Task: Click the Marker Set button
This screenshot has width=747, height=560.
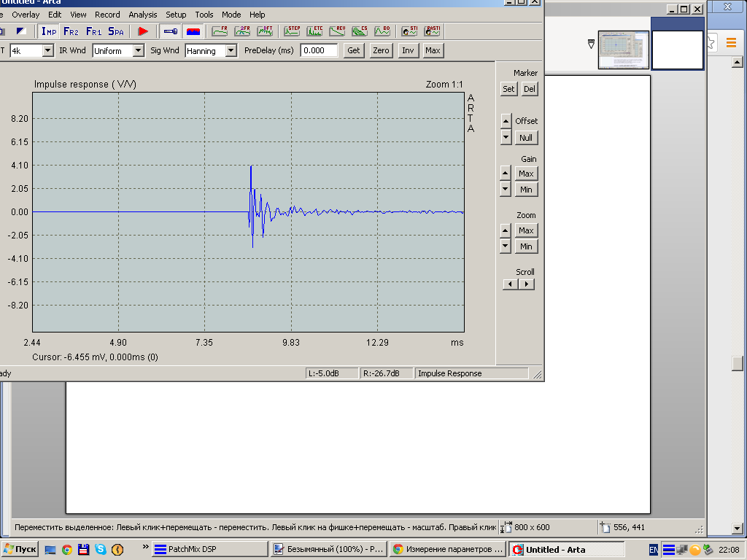Action: pyautogui.click(x=508, y=89)
